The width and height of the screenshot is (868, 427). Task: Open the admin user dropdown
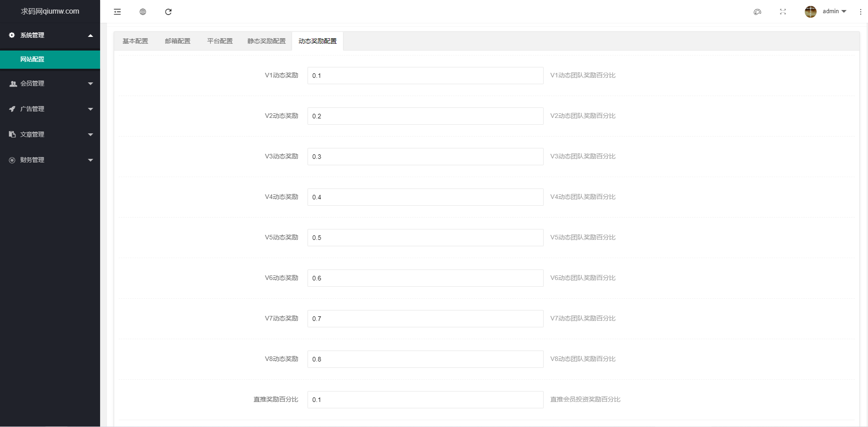(834, 11)
